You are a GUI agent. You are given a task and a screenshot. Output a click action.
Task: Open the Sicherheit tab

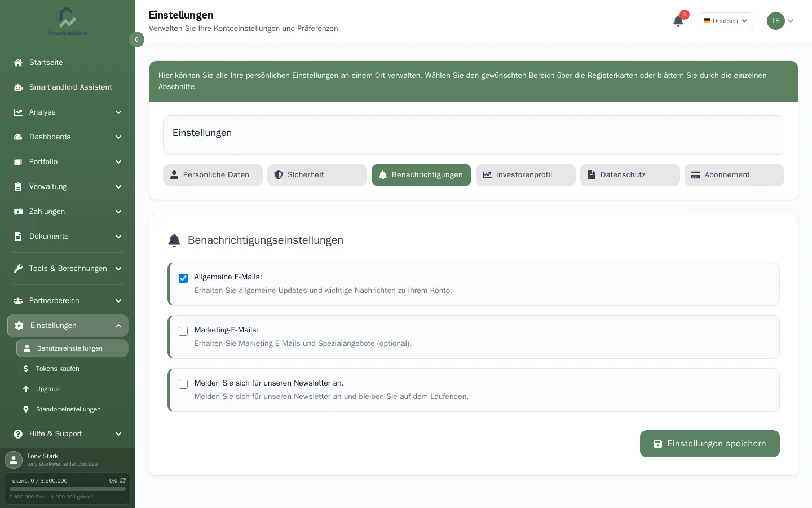pos(317,175)
